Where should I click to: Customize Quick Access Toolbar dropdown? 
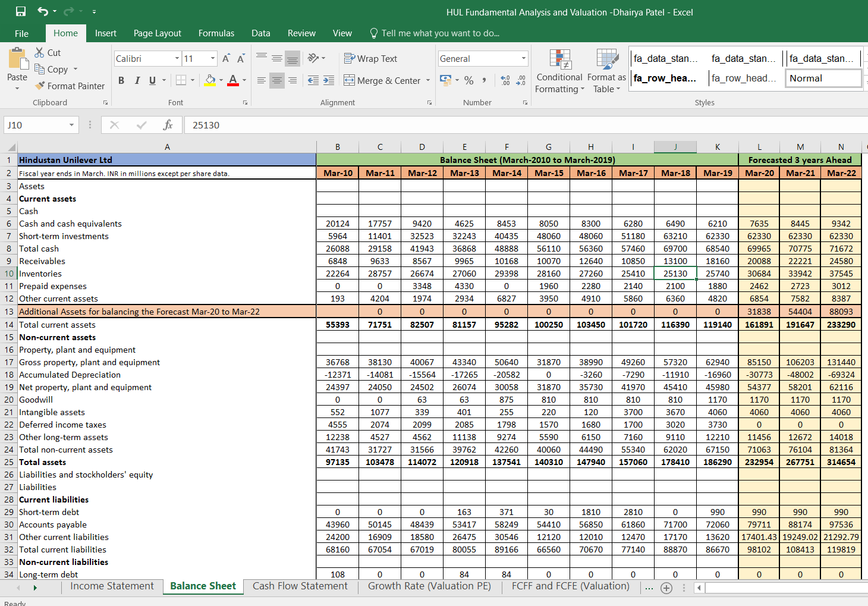click(x=94, y=12)
